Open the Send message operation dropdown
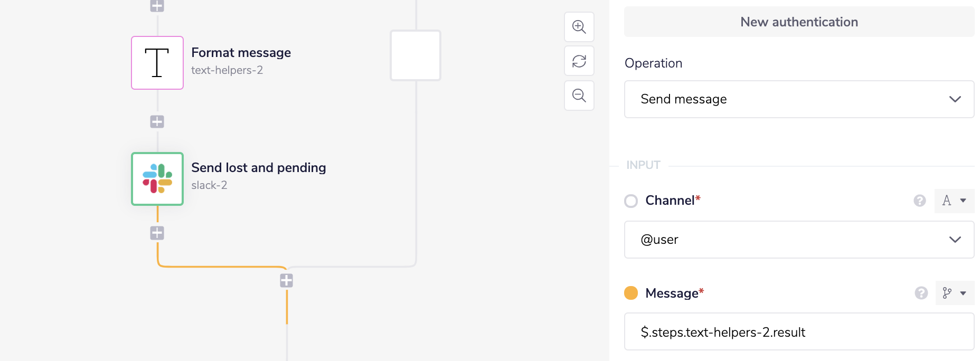Viewport: 980px width, 361px height. click(799, 99)
